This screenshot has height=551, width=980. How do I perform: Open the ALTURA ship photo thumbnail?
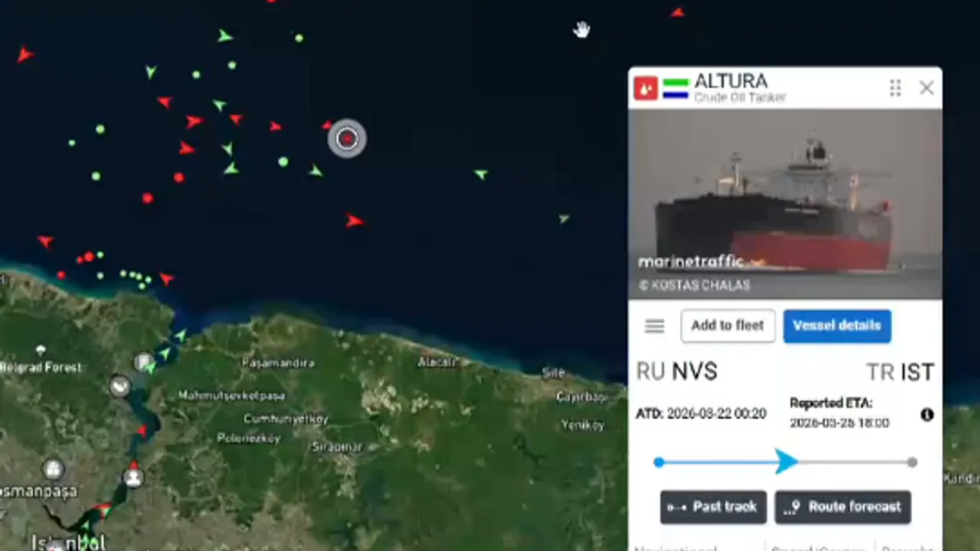(x=785, y=204)
